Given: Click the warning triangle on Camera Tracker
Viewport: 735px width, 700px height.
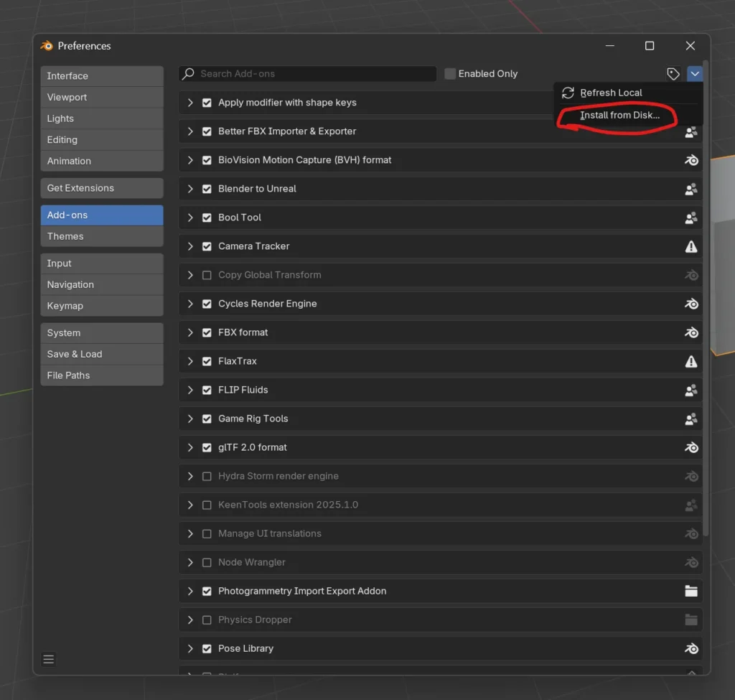Looking at the screenshot, I should click(x=690, y=246).
